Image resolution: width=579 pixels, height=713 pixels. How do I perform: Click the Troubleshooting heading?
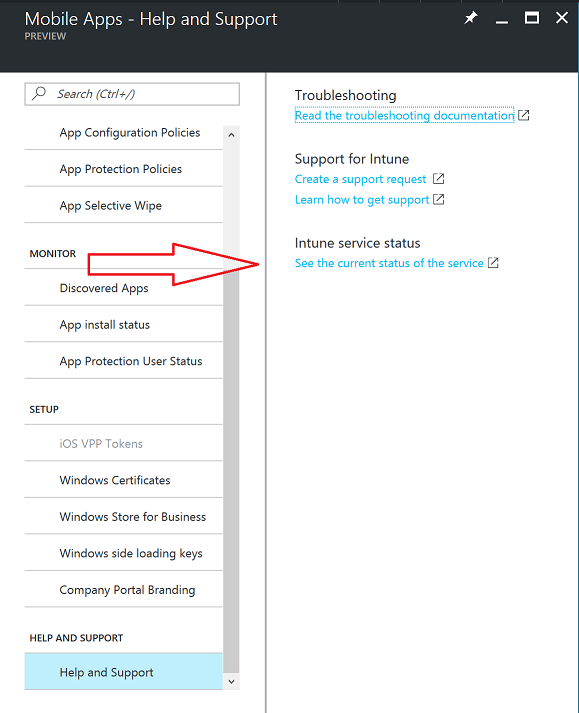(346, 95)
